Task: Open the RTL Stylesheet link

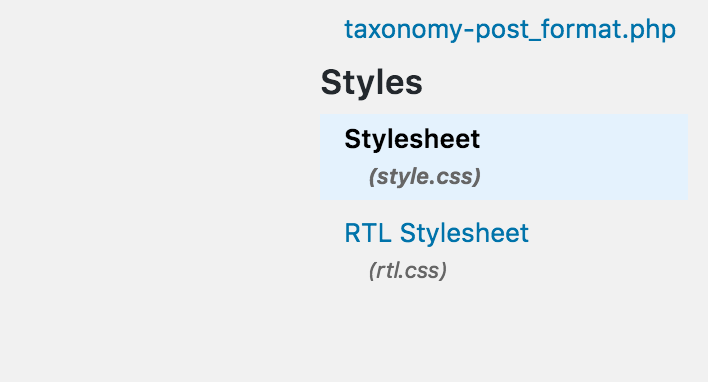Action: click(x=436, y=233)
